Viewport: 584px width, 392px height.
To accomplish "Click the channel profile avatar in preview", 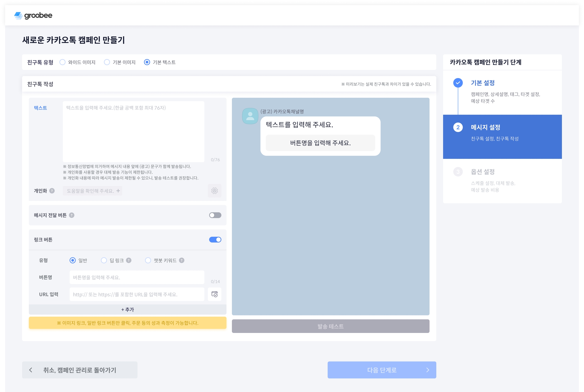I will pyautogui.click(x=250, y=116).
